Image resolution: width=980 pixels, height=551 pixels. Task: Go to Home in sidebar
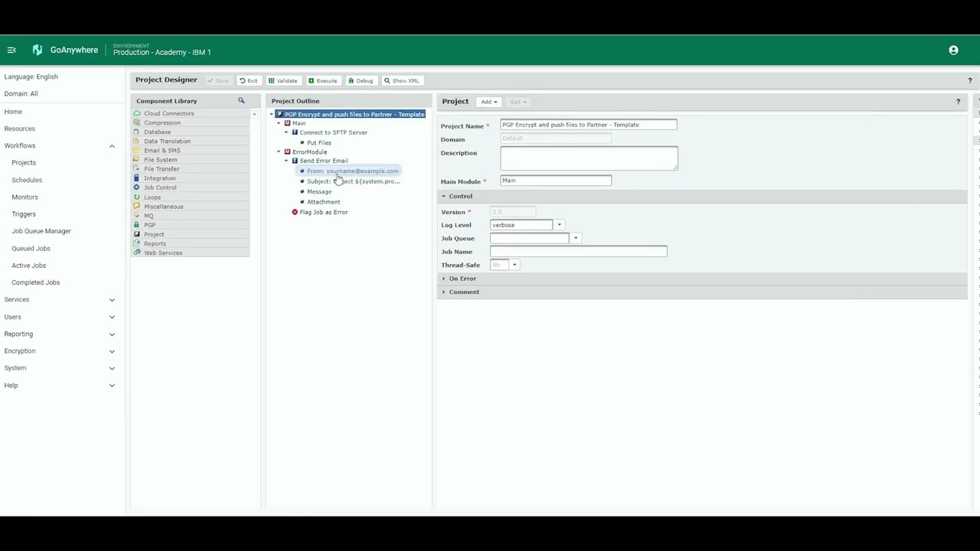click(x=13, y=112)
